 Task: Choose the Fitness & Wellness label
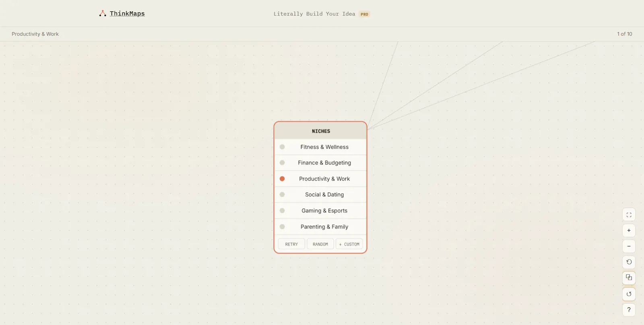(324, 147)
